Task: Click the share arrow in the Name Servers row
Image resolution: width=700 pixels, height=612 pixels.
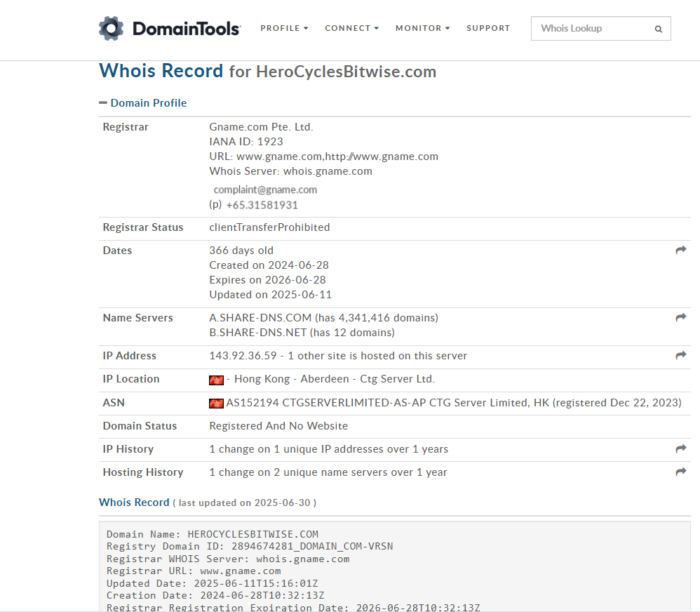Action: point(681,318)
